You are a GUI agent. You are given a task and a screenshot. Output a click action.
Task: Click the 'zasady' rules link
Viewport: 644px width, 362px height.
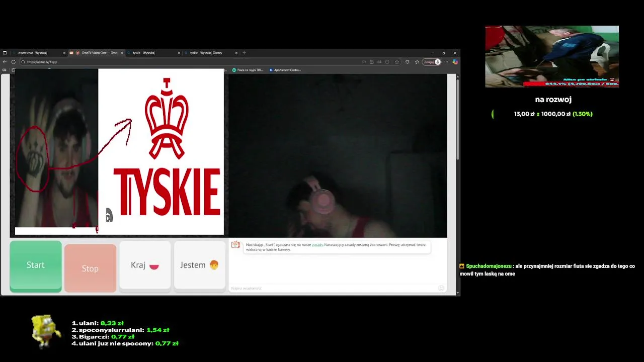click(x=317, y=245)
